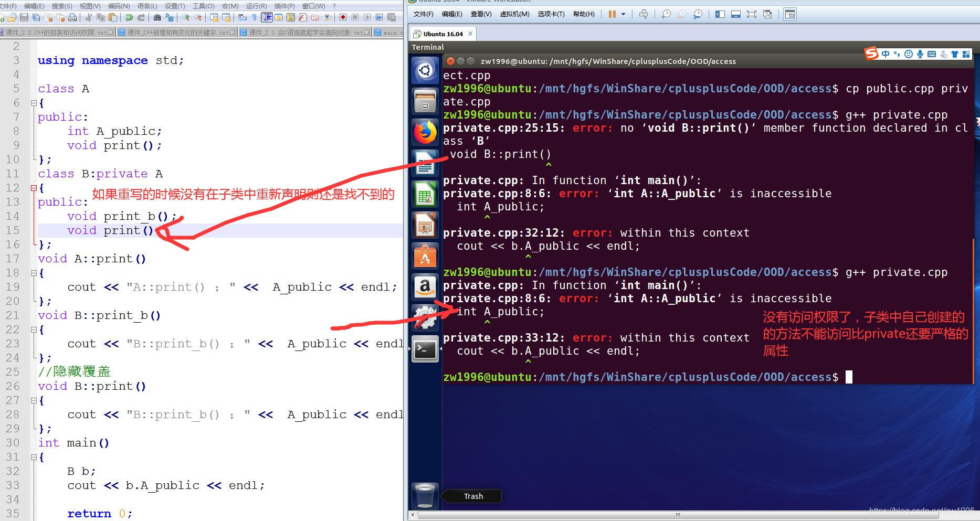Open Replace dialog icon in Notepad++
The image size is (980, 521).
[x=170, y=17]
